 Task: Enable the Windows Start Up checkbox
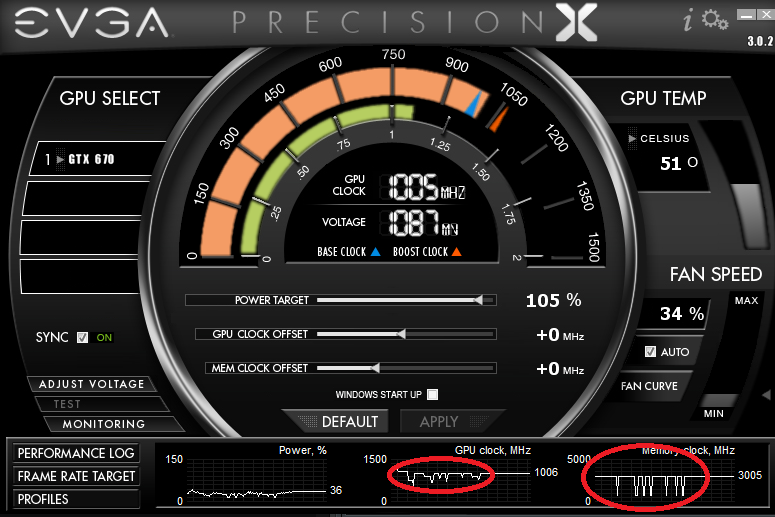tap(432, 394)
